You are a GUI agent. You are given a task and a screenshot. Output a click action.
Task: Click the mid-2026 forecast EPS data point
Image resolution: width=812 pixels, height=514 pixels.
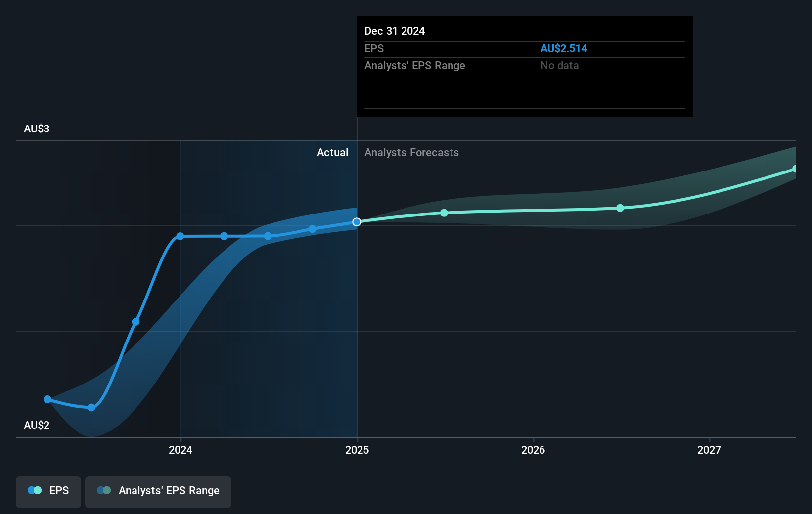pyautogui.click(x=620, y=208)
